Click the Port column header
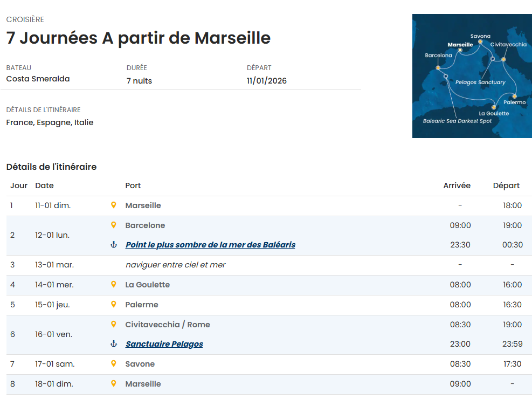The image size is (532, 399). pyautogui.click(x=133, y=185)
